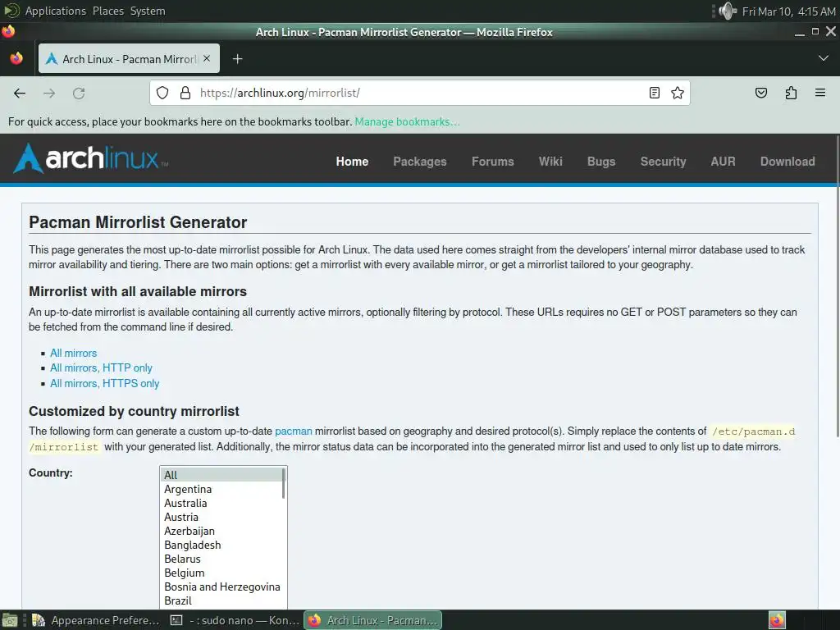
Task: Select Belgium in the country list
Action: click(x=221, y=573)
